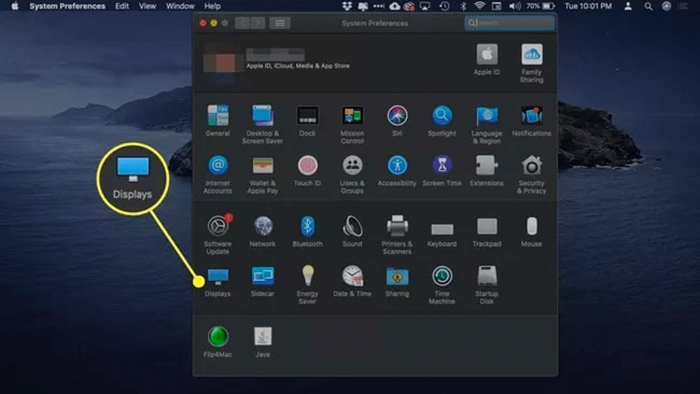The width and height of the screenshot is (700, 394).
Task: Click the Show All grid button
Action: pos(280,23)
